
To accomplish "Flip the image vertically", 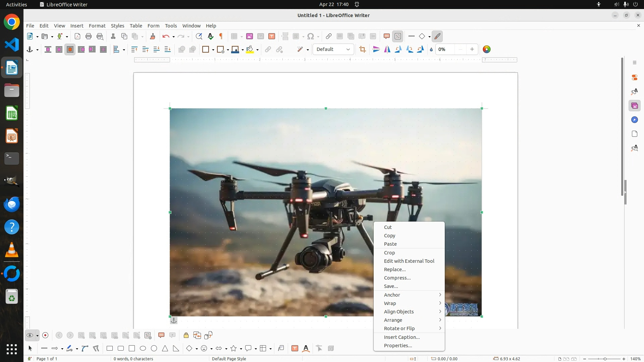I will pos(376,49).
